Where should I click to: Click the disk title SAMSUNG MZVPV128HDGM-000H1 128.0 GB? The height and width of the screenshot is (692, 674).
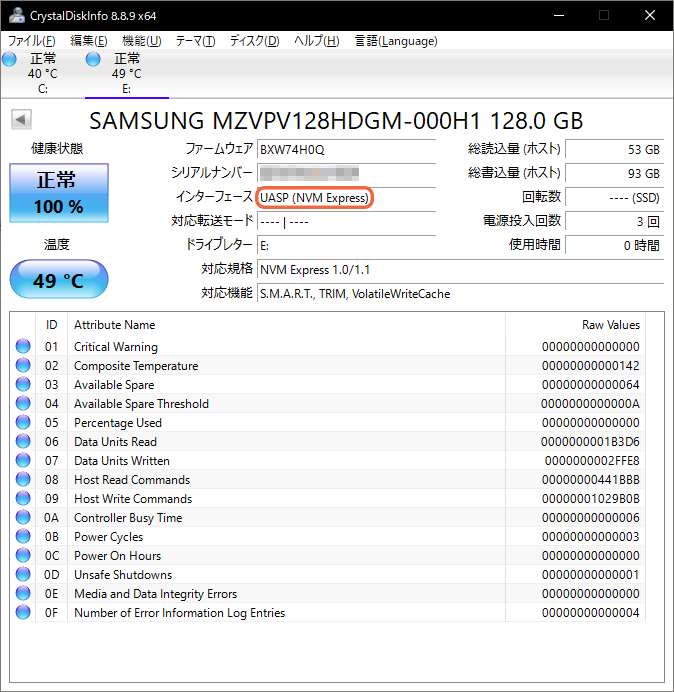(336, 120)
